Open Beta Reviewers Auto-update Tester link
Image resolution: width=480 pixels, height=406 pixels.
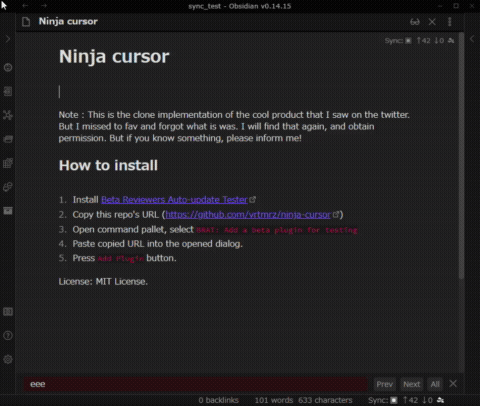coord(174,200)
